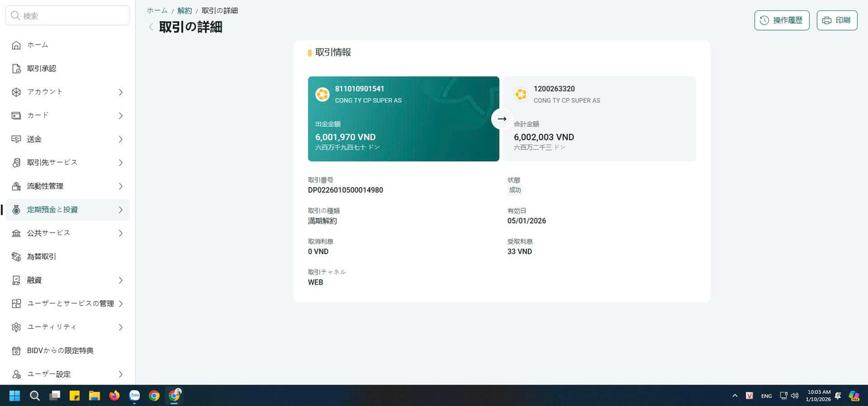Go to ホーム via breadcrumb
Viewport: 868px width, 406px height.
click(x=157, y=11)
